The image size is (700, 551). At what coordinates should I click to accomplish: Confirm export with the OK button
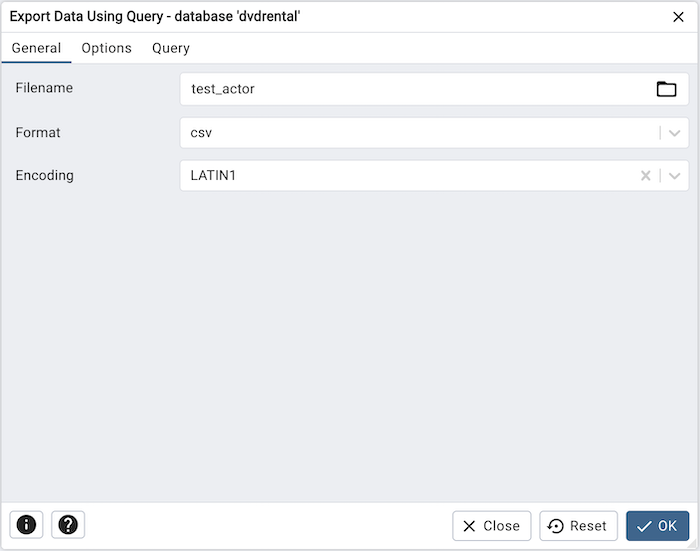[657, 526]
